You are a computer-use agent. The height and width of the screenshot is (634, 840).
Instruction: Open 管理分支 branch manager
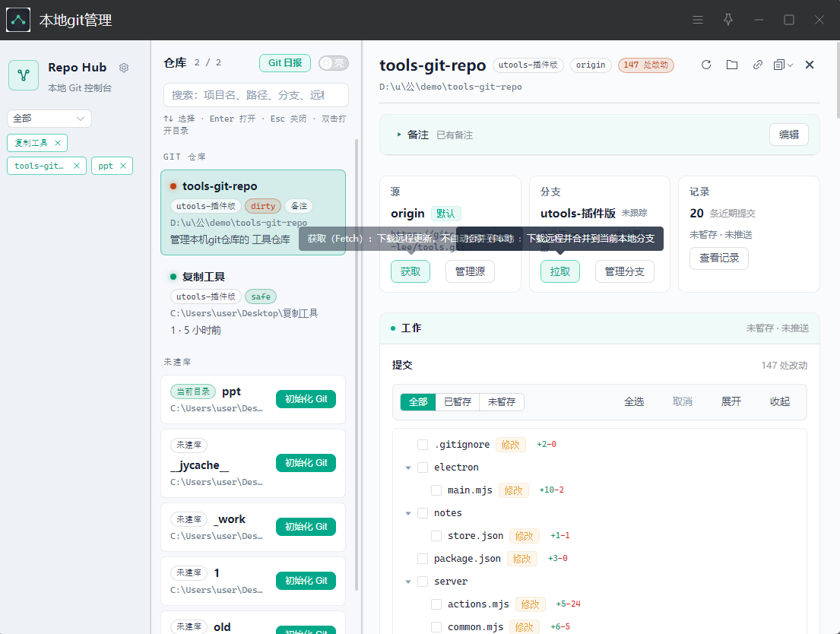click(x=625, y=271)
